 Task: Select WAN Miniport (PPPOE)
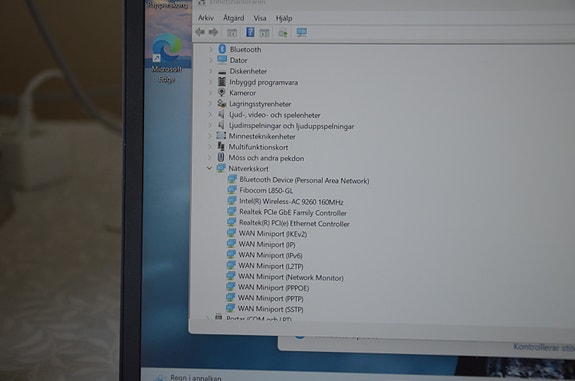click(274, 288)
